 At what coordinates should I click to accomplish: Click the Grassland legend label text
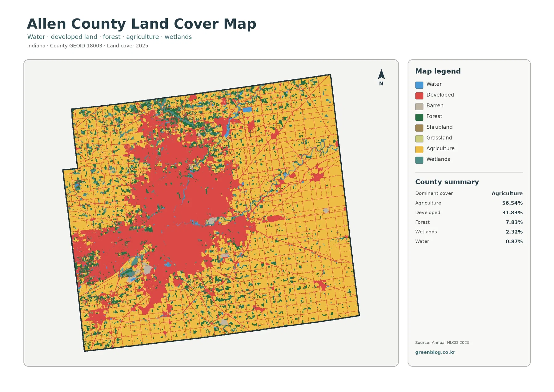point(439,138)
